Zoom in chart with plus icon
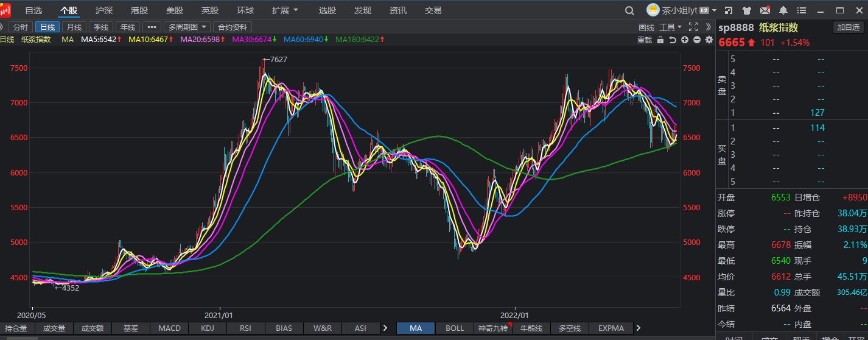 685,40
